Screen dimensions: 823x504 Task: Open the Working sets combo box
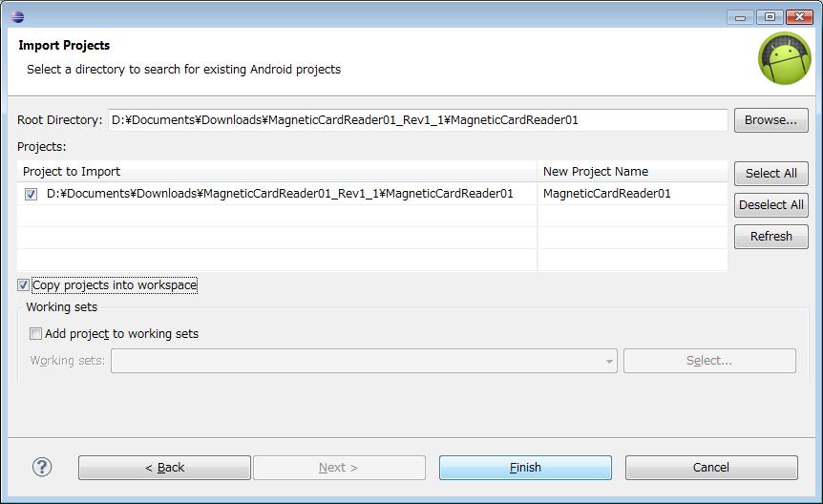pyautogui.click(x=364, y=361)
